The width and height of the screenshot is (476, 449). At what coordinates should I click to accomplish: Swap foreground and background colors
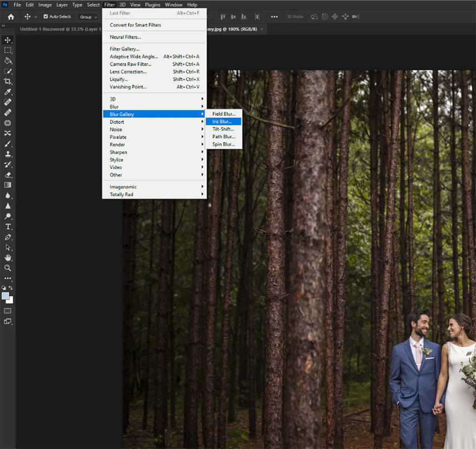click(x=11, y=288)
